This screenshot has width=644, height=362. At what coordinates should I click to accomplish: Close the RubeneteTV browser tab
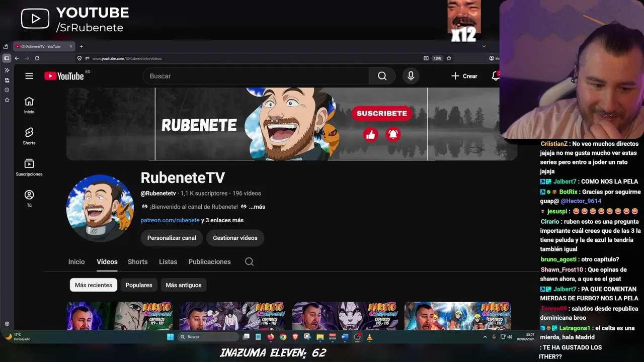coord(71,47)
